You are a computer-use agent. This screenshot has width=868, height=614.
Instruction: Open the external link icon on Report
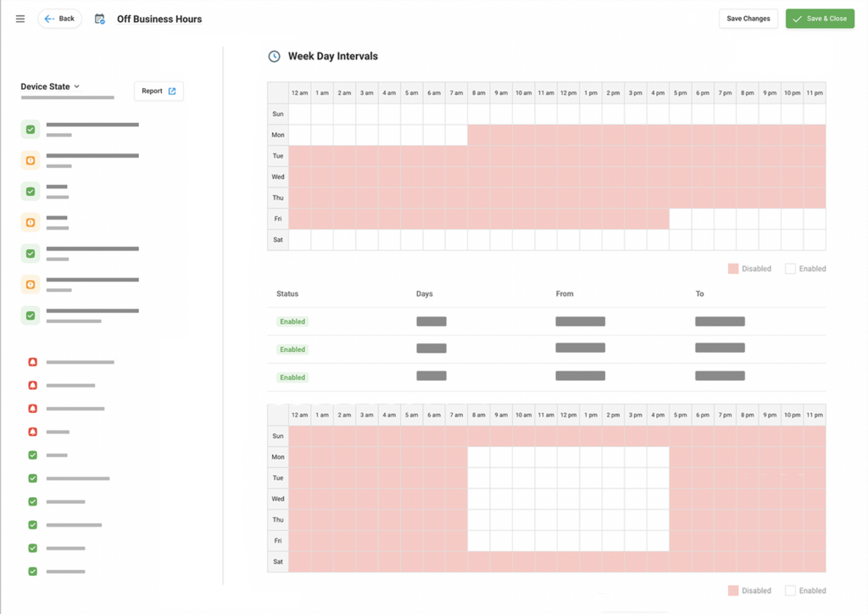[172, 92]
